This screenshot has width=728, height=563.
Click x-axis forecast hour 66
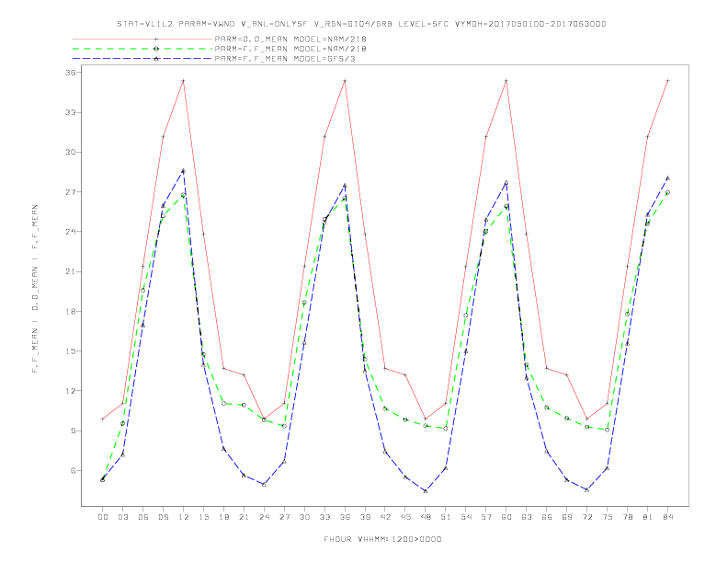click(547, 517)
